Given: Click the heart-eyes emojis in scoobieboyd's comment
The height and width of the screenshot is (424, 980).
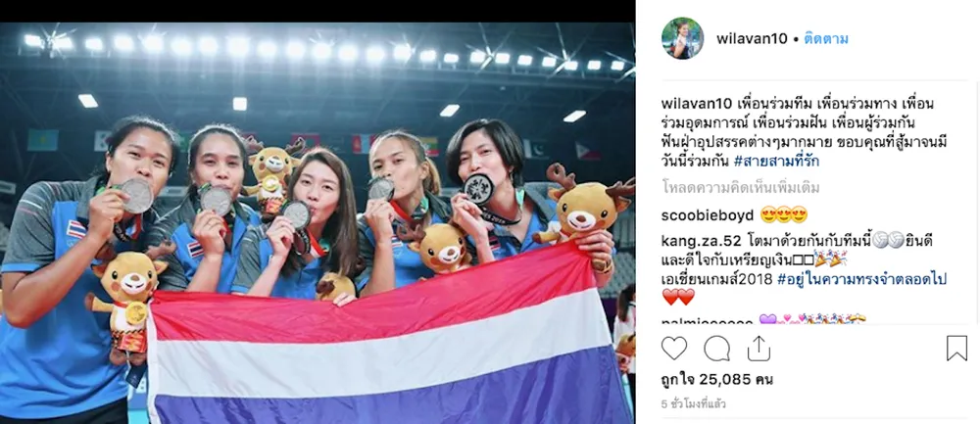Looking at the screenshot, I should (784, 215).
